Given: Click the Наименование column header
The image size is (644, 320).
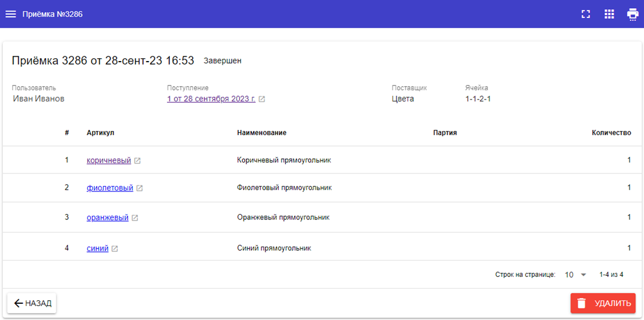Looking at the screenshot, I should pyautogui.click(x=261, y=133).
